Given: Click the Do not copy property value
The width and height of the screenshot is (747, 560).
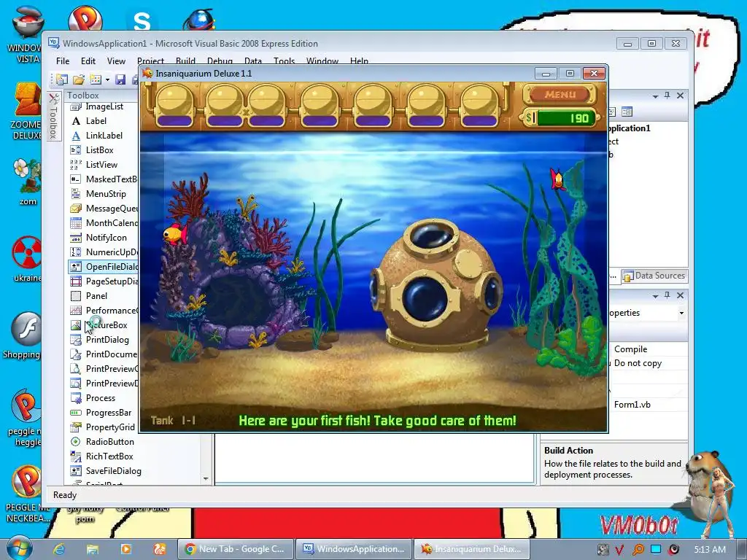Looking at the screenshot, I should coord(638,363).
